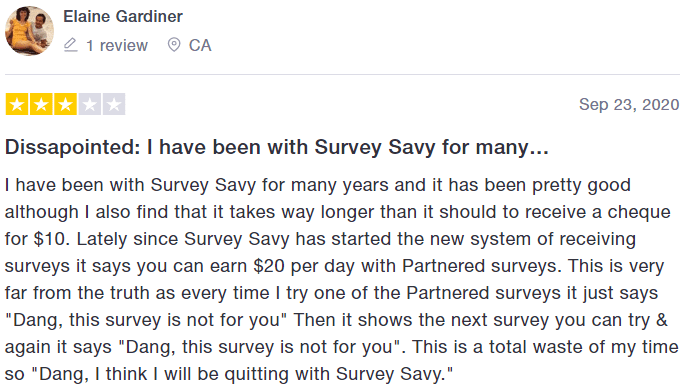Open the "1 review" count link

point(117,45)
